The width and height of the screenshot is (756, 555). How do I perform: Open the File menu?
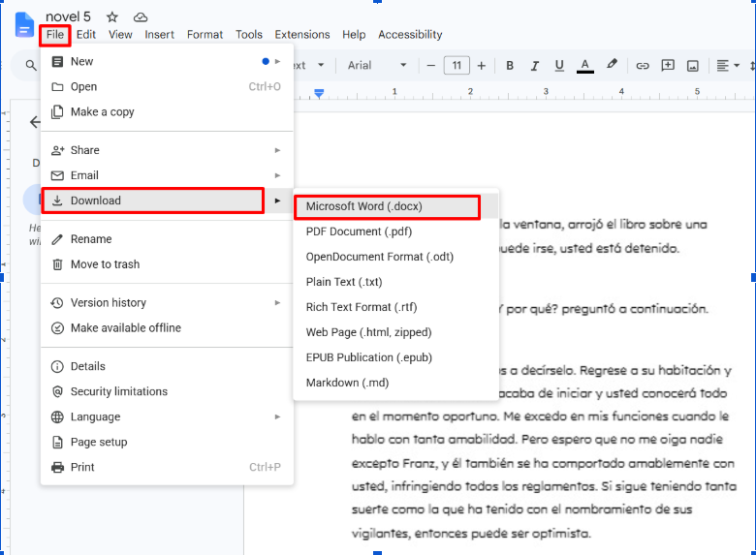pyautogui.click(x=55, y=35)
